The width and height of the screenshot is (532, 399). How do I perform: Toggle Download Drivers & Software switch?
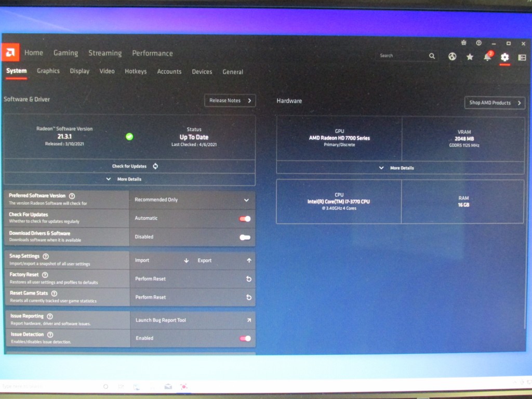[x=245, y=237]
